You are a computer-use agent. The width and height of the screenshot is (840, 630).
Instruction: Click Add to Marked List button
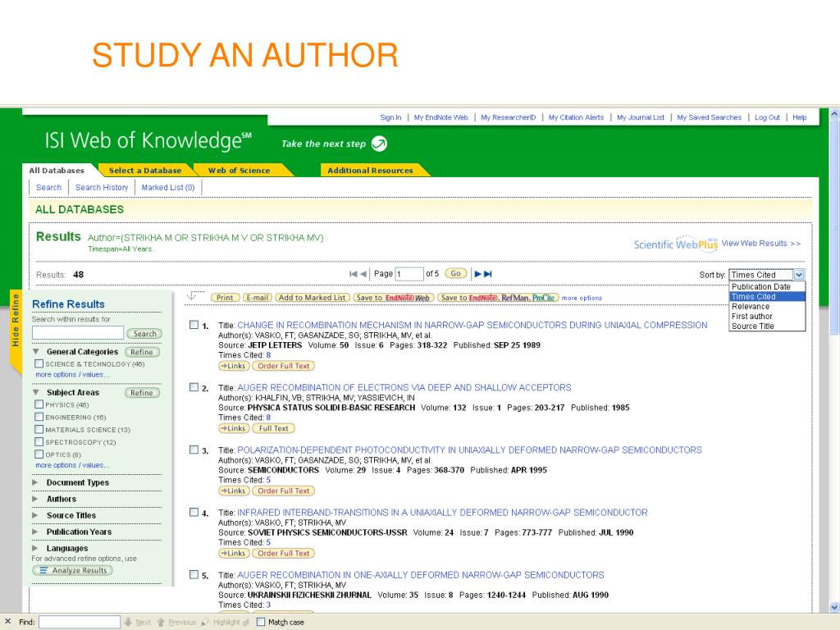313,298
